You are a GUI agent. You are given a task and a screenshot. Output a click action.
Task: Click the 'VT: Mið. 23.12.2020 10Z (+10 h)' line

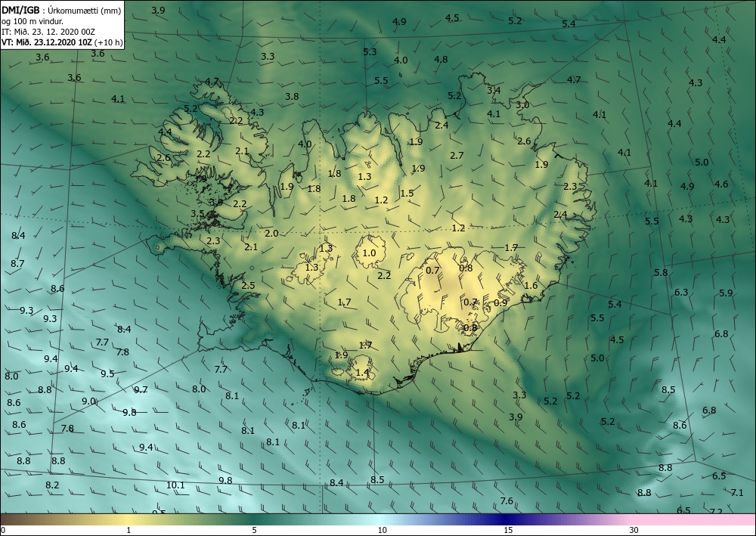click(x=62, y=42)
